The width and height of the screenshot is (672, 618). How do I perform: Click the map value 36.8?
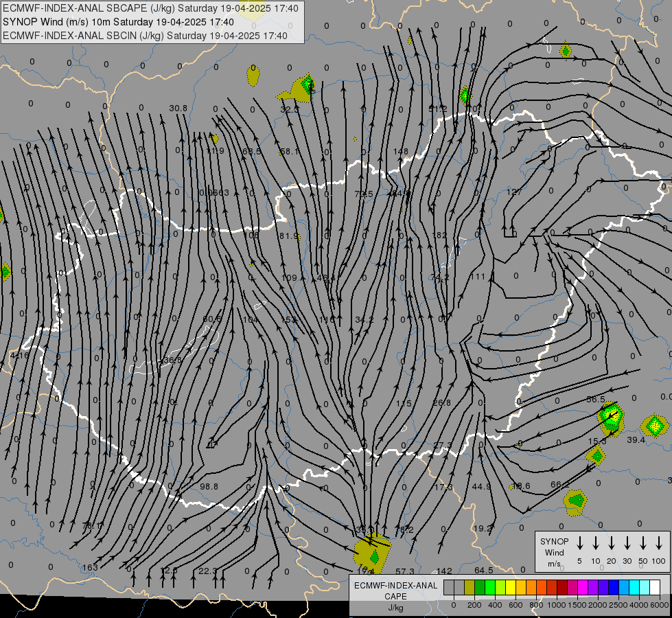pos(173,360)
